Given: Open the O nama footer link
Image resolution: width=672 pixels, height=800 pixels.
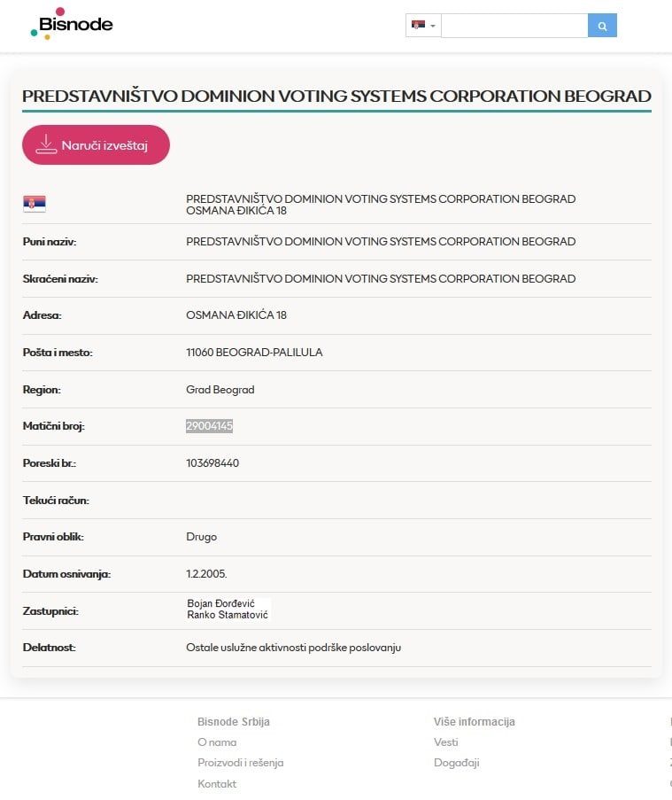Looking at the screenshot, I should coord(217,742).
